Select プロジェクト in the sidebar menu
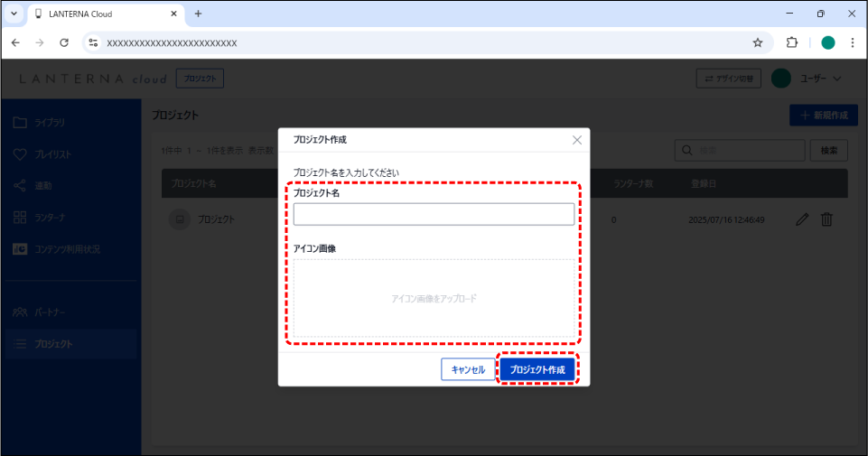This screenshot has width=868, height=456. coord(54,344)
